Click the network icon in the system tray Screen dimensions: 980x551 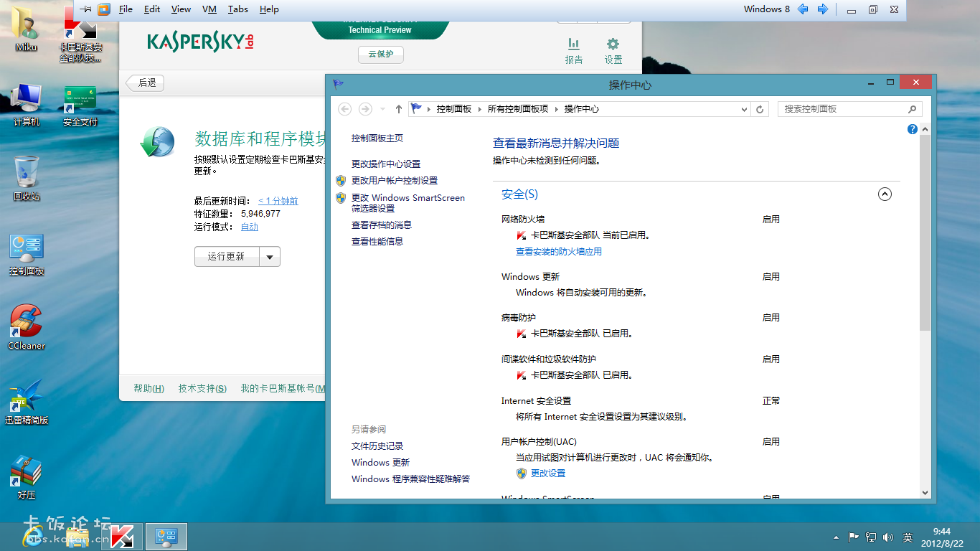[871, 537]
